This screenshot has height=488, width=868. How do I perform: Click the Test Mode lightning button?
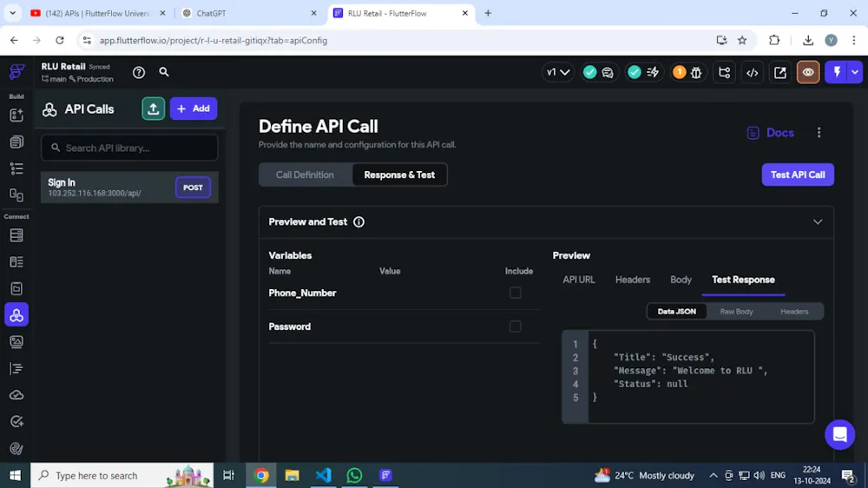(837, 73)
